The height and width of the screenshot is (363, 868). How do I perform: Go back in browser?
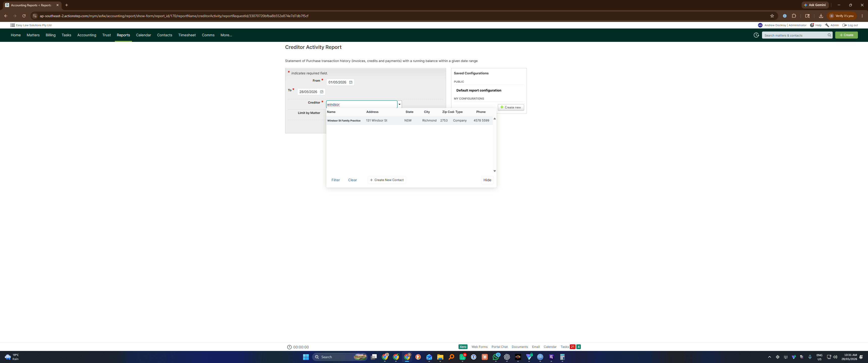6,16
